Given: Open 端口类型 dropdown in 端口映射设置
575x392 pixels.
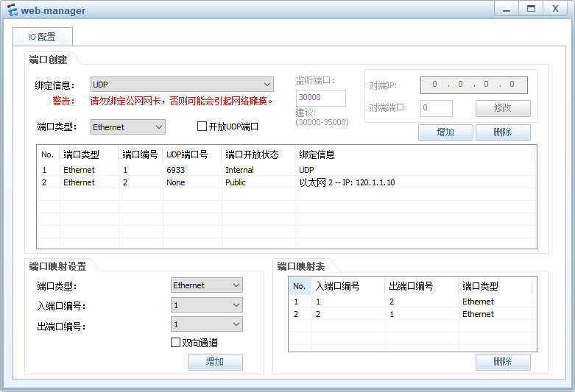Looking at the screenshot, I should tap(207, 285).
